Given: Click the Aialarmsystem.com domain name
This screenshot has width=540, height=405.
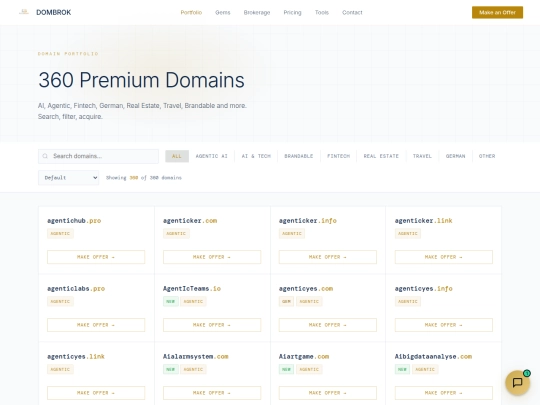Looking at the screenshot, I should click(x=196, y=356).
